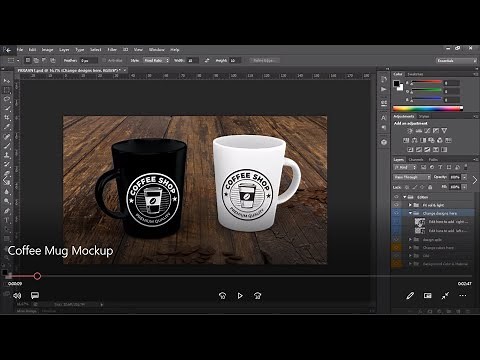Open the Kind layer filter dropdown

point(405,167)
